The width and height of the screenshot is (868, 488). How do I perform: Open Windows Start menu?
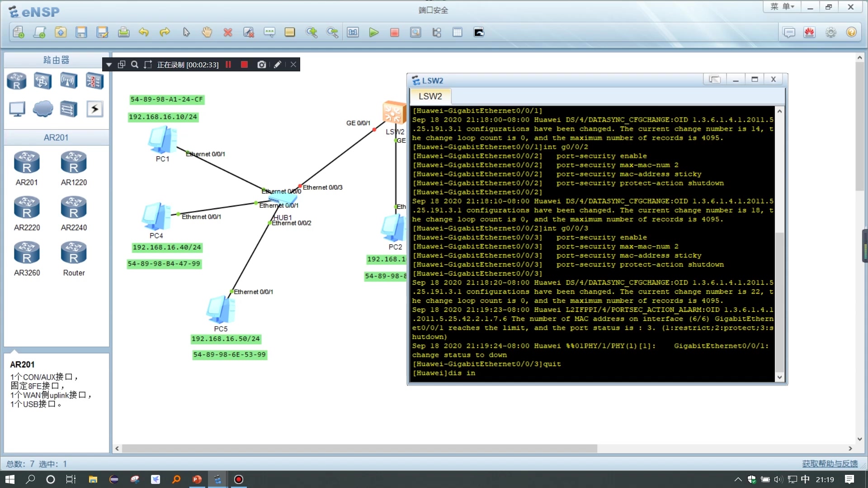tap(10, 479)
